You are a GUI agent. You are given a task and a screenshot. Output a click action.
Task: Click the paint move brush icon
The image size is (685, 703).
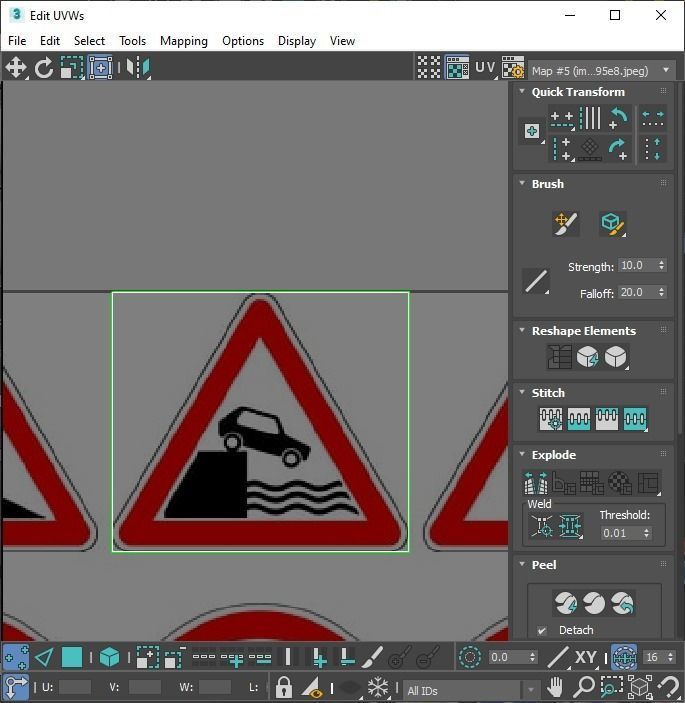point(566,224)
